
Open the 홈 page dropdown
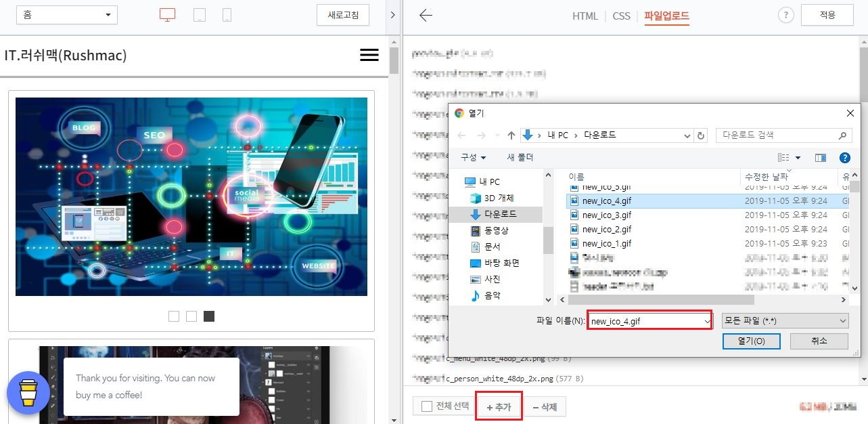pyautogui.click(x=66, y=15)
